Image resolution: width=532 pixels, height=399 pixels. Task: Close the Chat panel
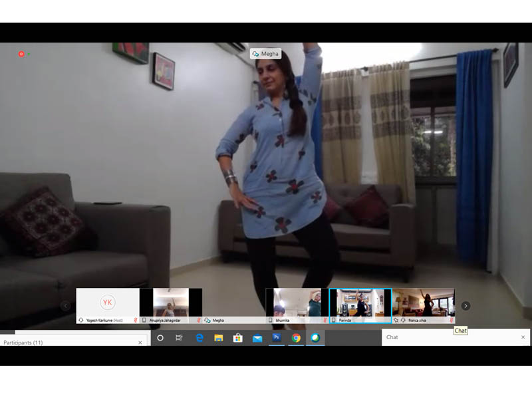click(x=523, y=337)
